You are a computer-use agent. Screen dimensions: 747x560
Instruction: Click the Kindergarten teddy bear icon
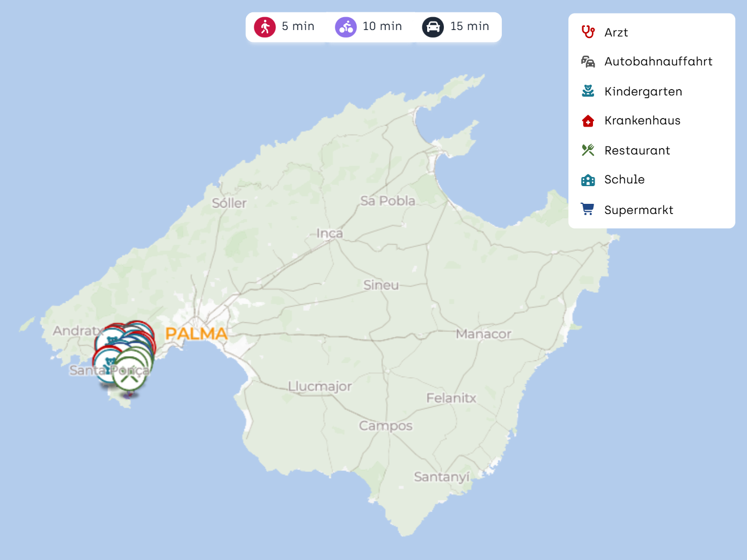click(588, 91)
